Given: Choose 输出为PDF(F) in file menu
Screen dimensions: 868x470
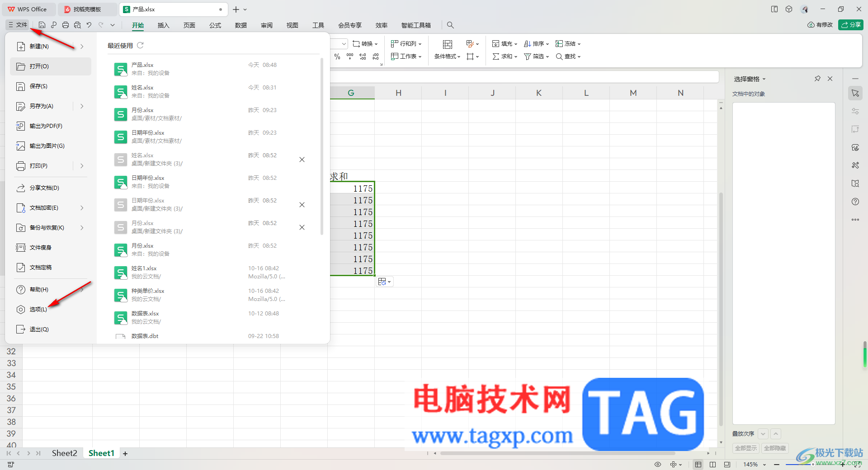Looking at the screenshot, I should [x=50, y=126].
